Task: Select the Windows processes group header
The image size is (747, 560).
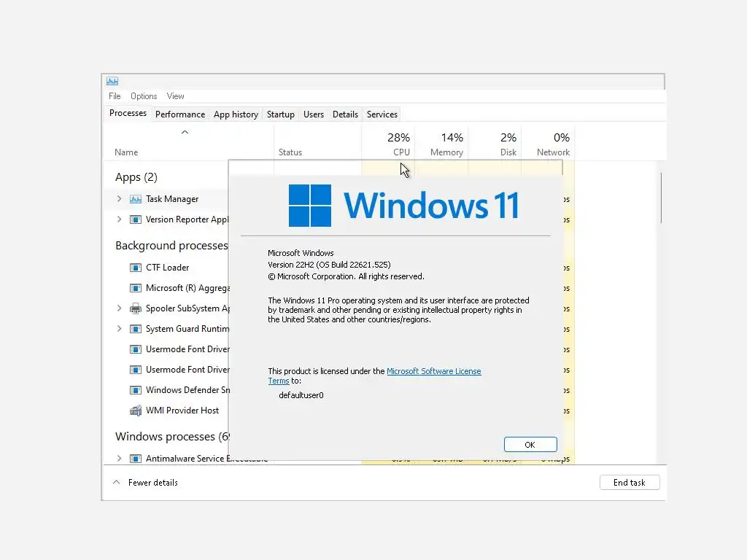Action: point(172,437)
